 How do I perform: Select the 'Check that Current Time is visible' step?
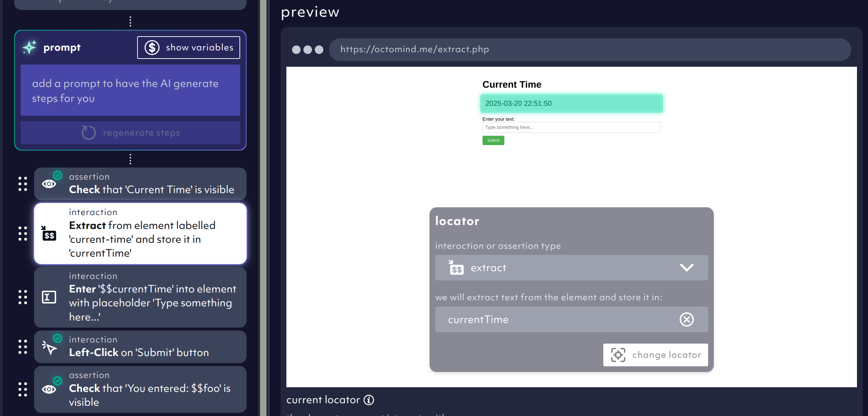pyautogui.click(x=140, y=184)
